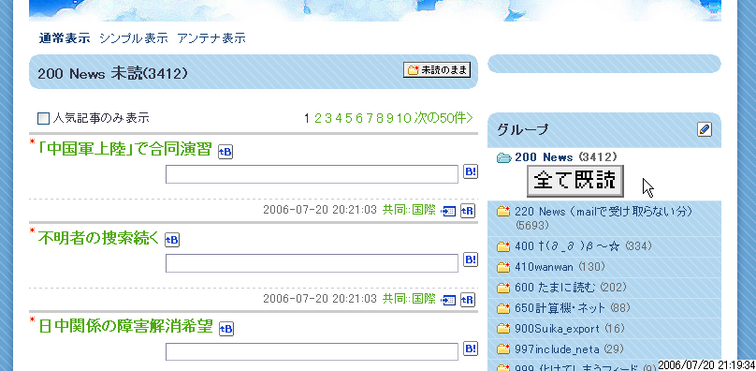Click B! bookmark icon for 「中国軍上陸」 entry
Image resolution: width=756 pixels, height=371 pixels.
coord(470,172)
